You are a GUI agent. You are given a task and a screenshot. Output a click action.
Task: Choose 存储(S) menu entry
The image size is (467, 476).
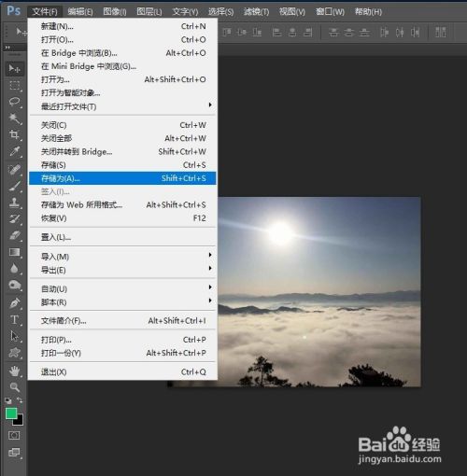pyautogui.click(x=122, y=165)
